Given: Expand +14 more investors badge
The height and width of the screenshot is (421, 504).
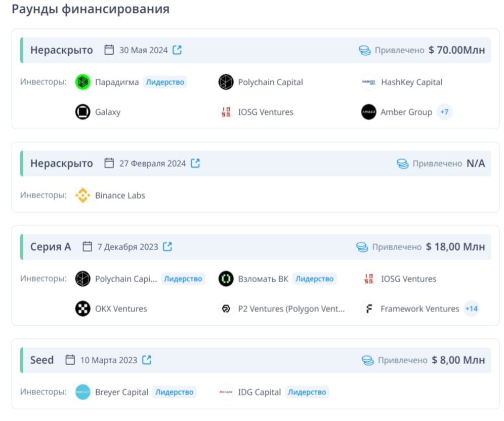Looking at the screenshot, I should tap(472, 309).
